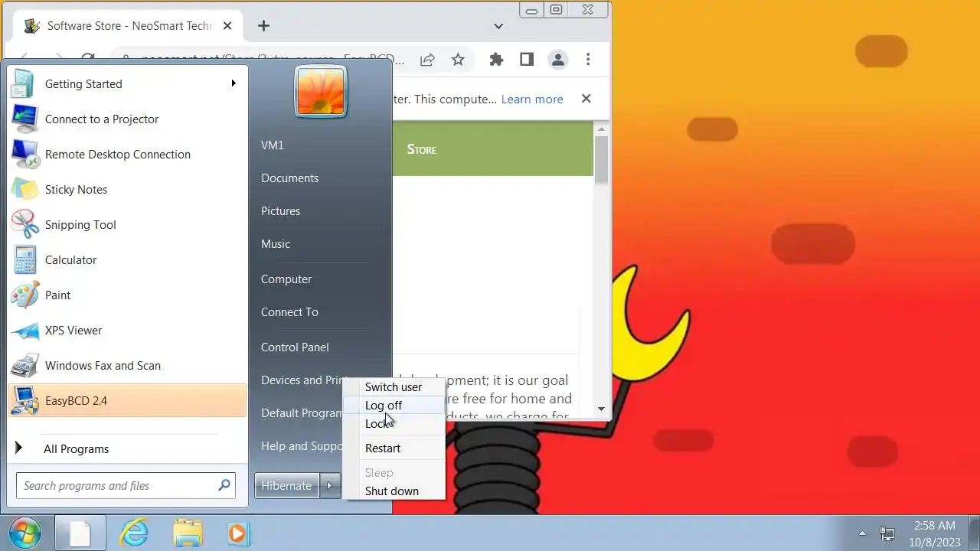Click the page scrollbar thumb

tap(601, 160)
